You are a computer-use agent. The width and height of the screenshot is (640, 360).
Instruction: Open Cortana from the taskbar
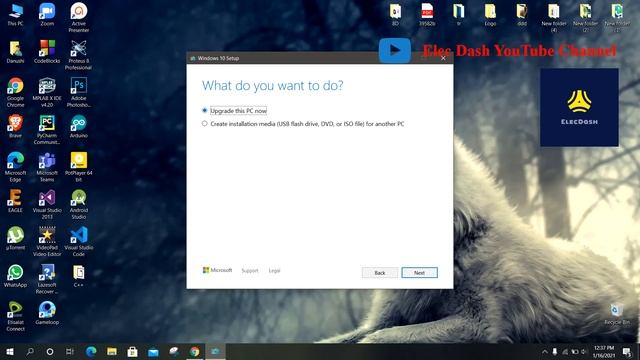coord(50,351)
